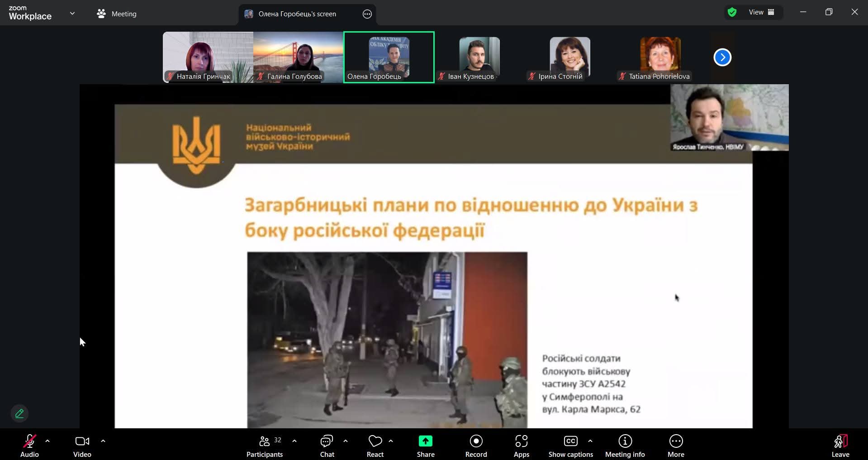Screen dimensions: 868x460
Task: Open Zoom Workplace dropdown chevron
Action: pyautogui.click(x=72, y=14)
